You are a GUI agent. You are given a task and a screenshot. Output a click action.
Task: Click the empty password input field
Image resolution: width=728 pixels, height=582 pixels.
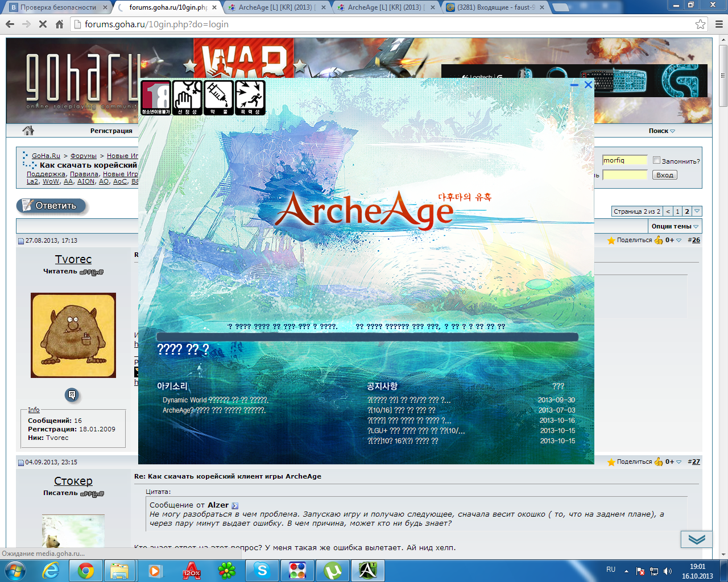pyautogui.click(x=624, y=174)
